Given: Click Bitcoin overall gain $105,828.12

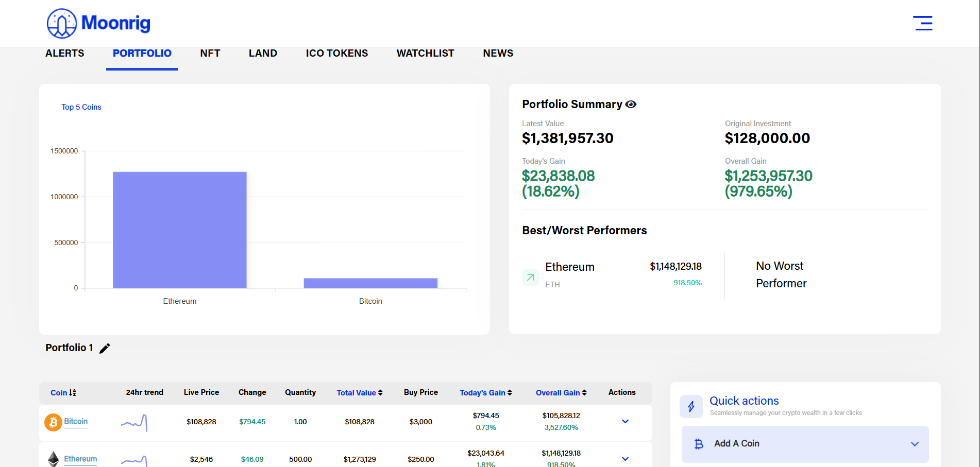Looking at the screenshot, I should [x=561, y=416].
